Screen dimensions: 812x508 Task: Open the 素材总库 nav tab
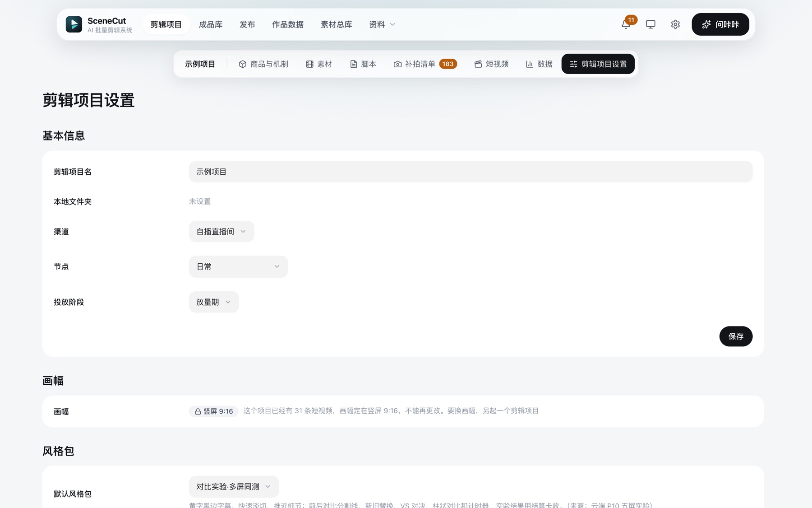pyautogui.click(x=337, y=24)
